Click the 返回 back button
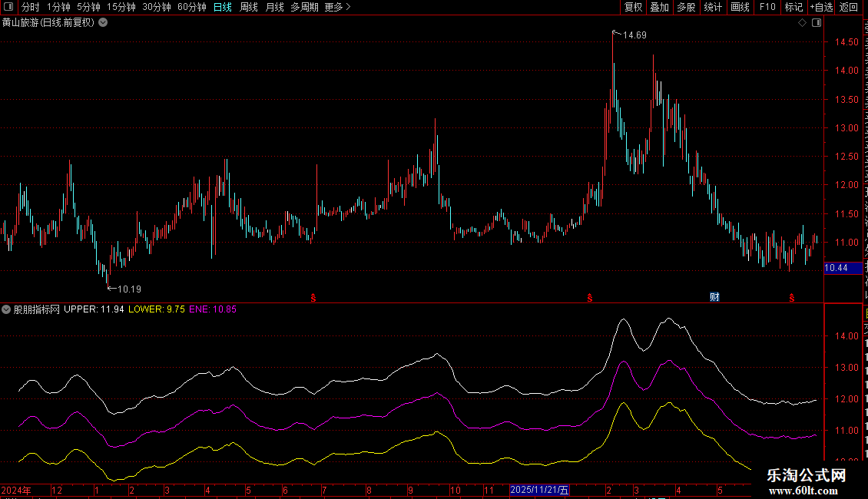The height and width of the screenshot is (499, 868). (849, 7)
